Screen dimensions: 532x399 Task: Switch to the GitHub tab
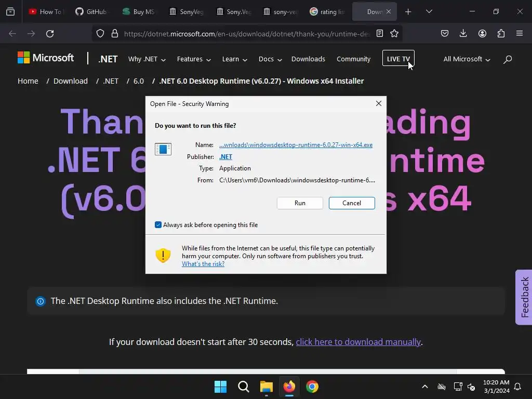(91, 12)
